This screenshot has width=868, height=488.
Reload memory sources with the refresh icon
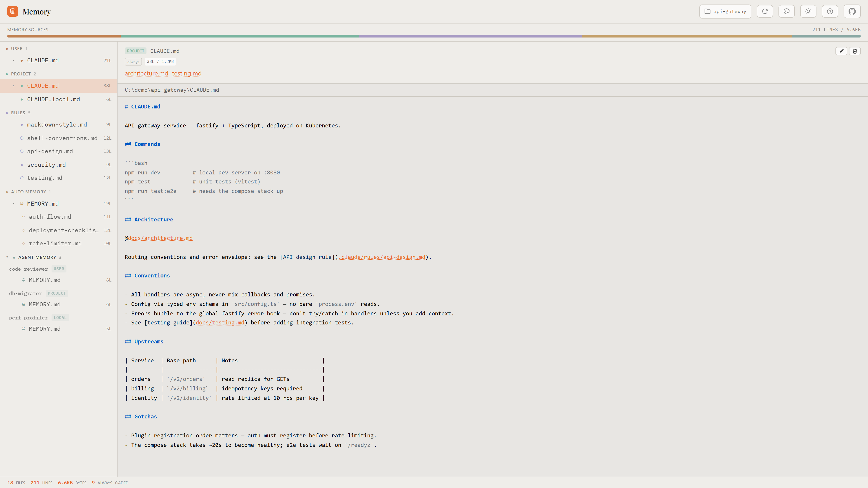click(x=765, y=12)
